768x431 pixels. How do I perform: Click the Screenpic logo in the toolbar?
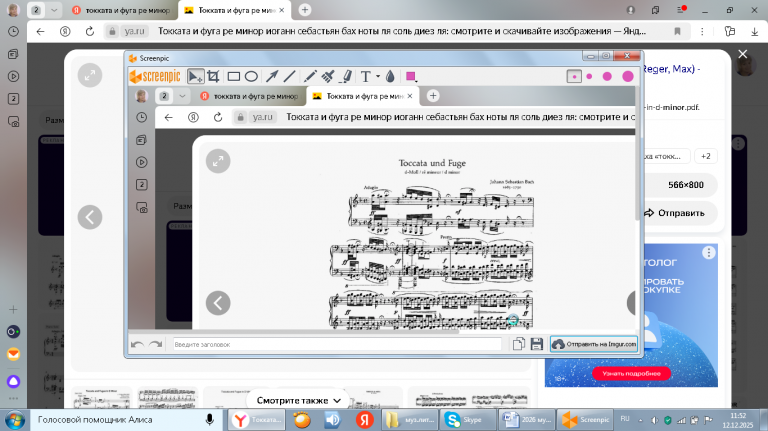coord(155,76)
